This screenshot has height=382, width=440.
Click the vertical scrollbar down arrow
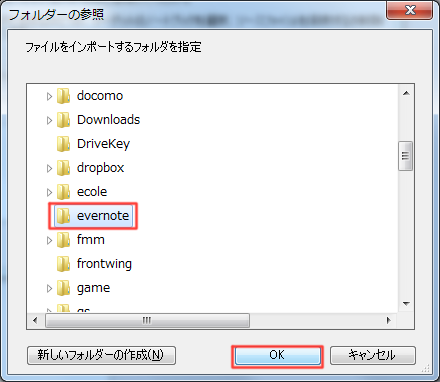[406, 304]
